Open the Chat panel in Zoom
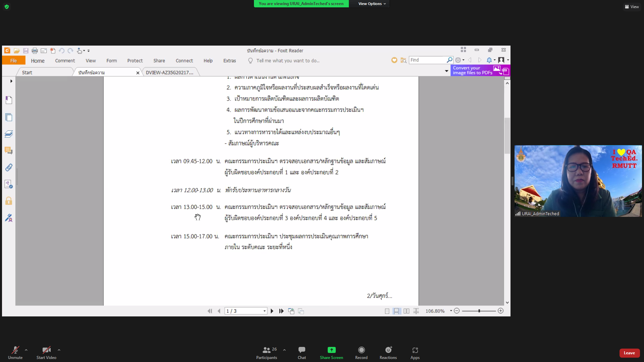This screenshot has height=362, width=644. coord(302,353)
